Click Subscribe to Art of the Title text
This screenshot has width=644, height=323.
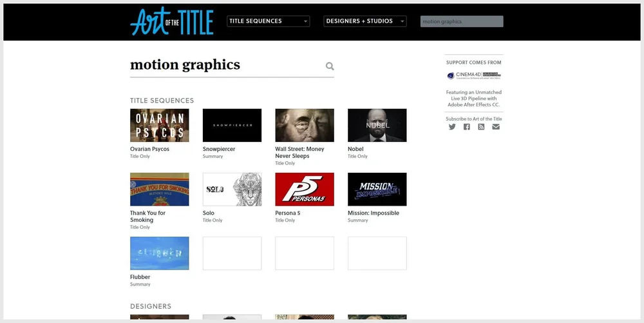(x=474, y=119)
